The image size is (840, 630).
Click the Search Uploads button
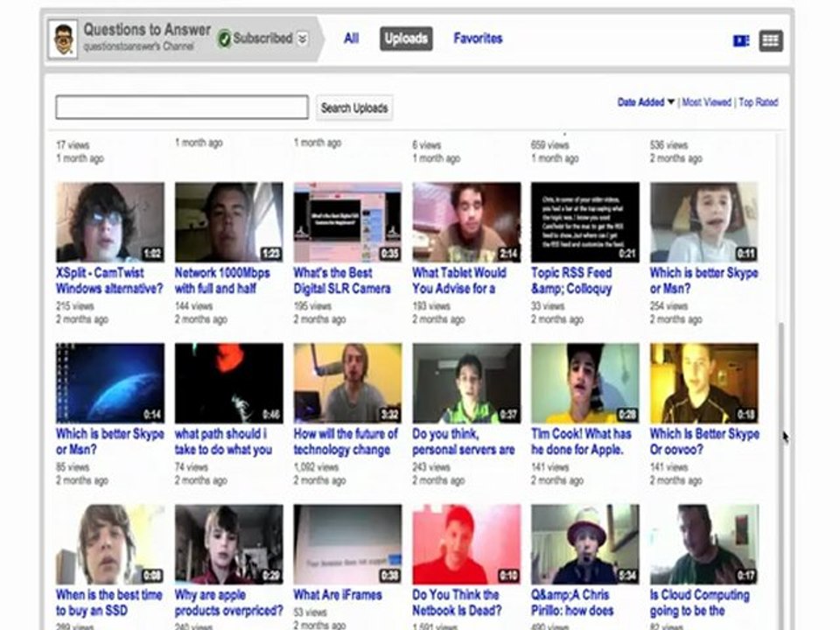tap(354, 108)
